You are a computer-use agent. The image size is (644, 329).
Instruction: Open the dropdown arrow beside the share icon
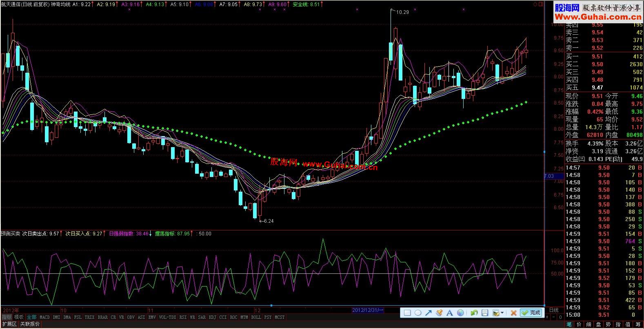502,313
